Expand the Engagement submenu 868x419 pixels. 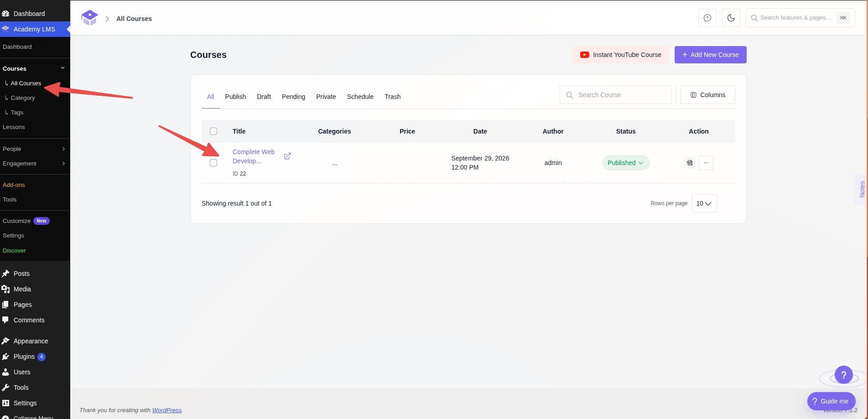35,164
